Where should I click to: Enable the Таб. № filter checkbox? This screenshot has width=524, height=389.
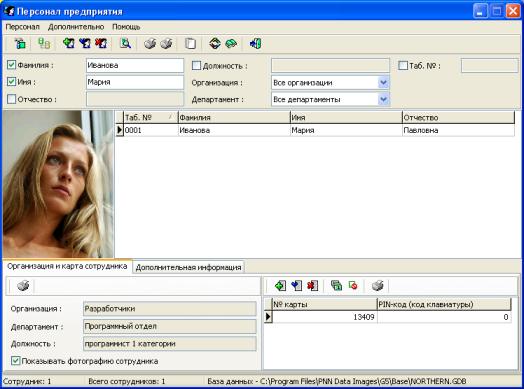(x=403, y=66)
